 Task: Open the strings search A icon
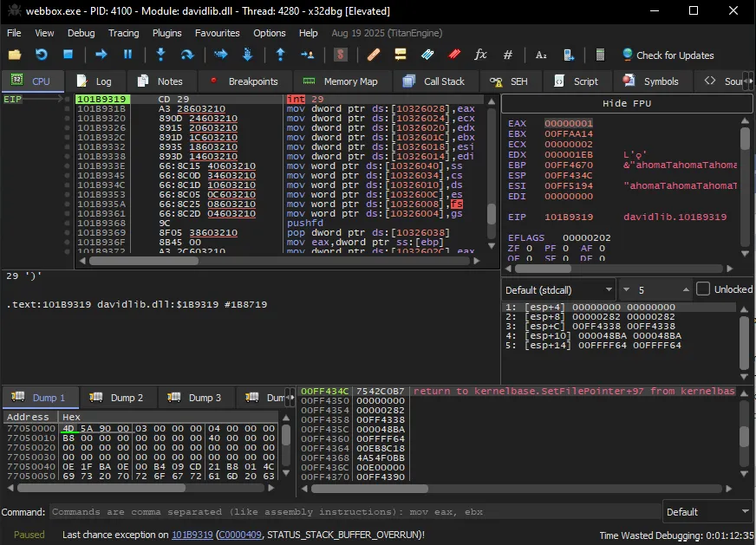pos(541,55)
